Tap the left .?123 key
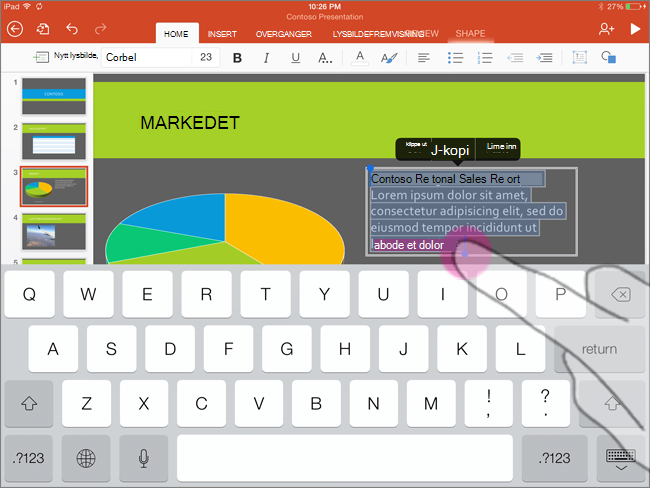Image resolution: width=650 pixels, height=488 pixels. click(x=28, y=458)
